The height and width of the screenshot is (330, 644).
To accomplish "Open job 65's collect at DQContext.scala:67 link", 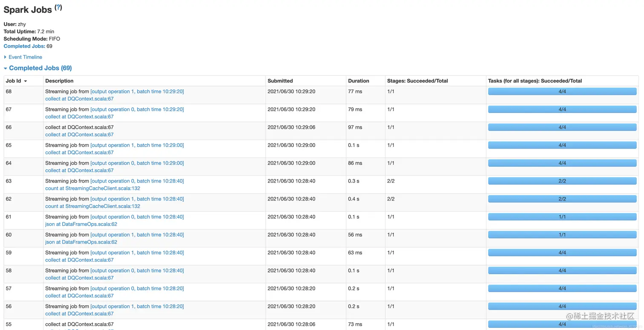I will click(79, 152).
